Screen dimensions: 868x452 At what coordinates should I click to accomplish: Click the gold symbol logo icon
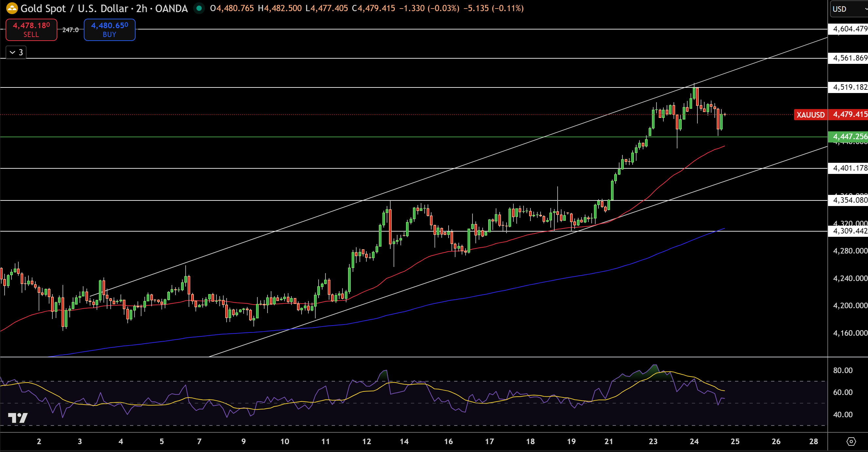click(x=12, y=8)
